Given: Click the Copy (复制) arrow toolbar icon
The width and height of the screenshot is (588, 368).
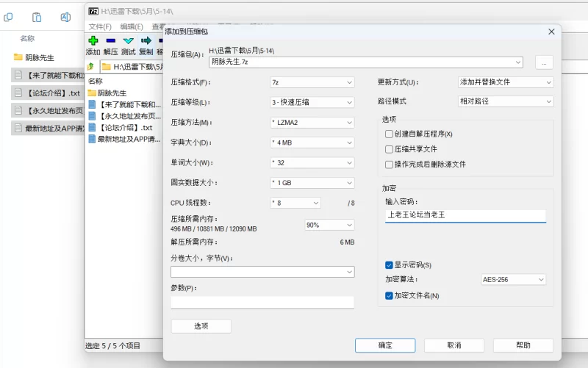Looking at the screenshot, I should pos(146,40).
